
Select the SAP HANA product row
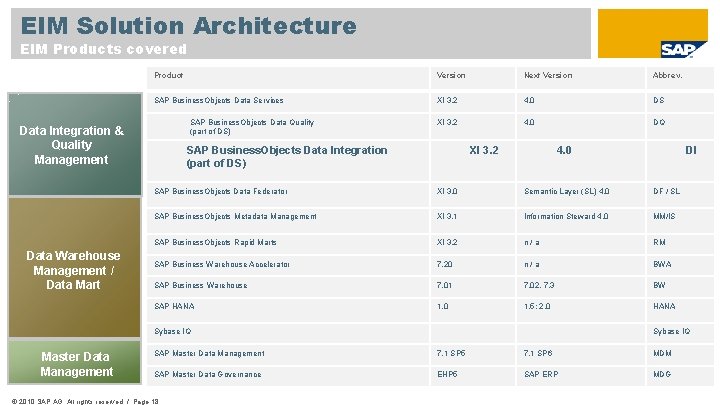174,306
